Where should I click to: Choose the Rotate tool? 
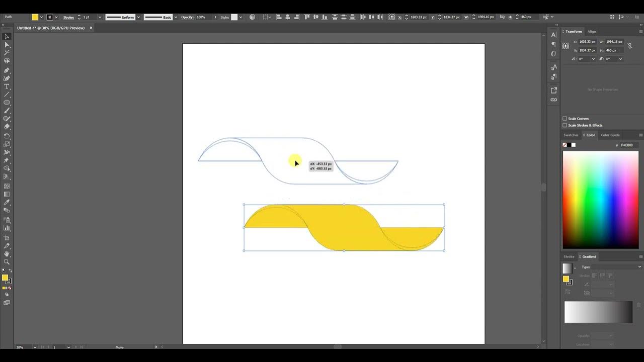click(x=7, y=136)
